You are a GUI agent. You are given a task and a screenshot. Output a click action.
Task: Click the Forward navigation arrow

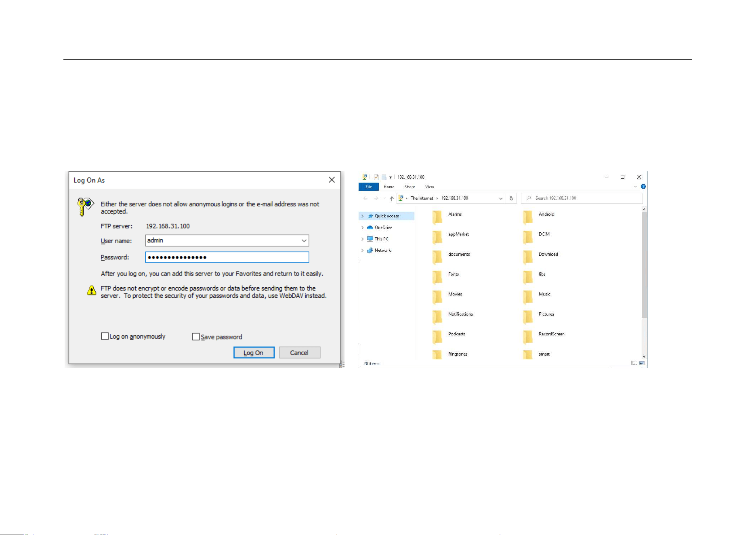(x=376, y=198)
